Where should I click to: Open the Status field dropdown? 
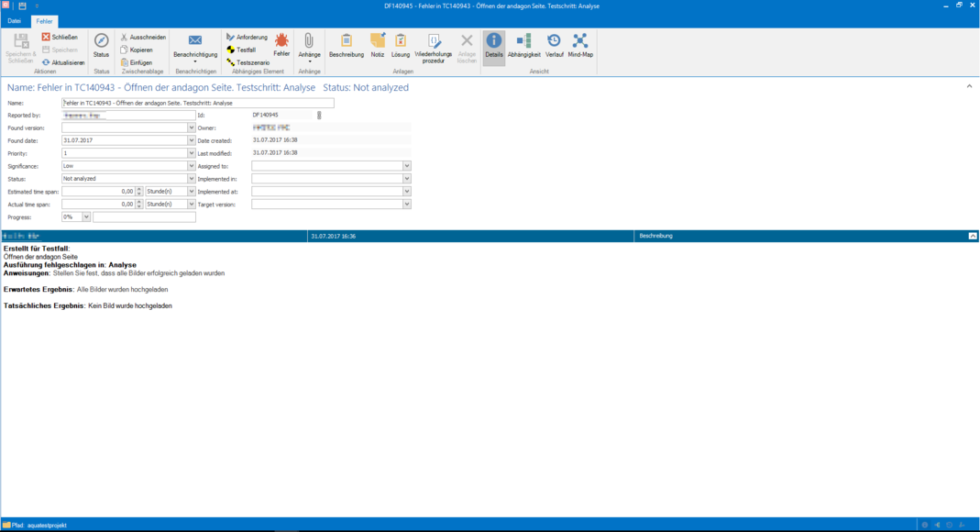click(192, 179)
